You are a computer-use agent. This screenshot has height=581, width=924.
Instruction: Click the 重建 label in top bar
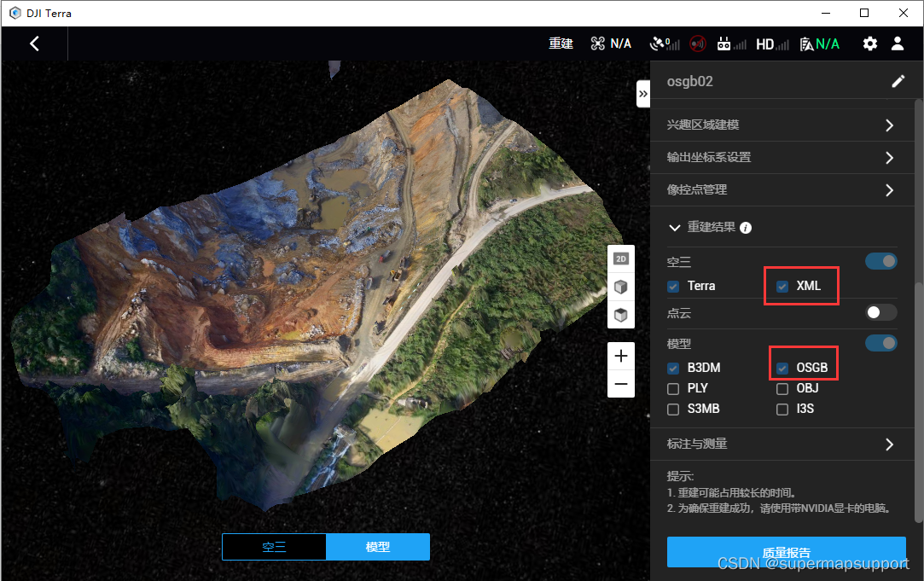click(561, 44)
